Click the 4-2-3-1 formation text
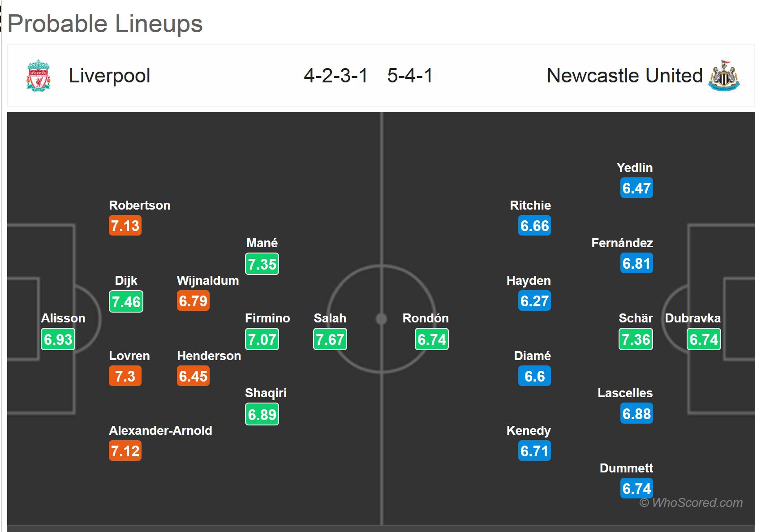The width and height of the screenshot is (757, 532). [335, 76]
